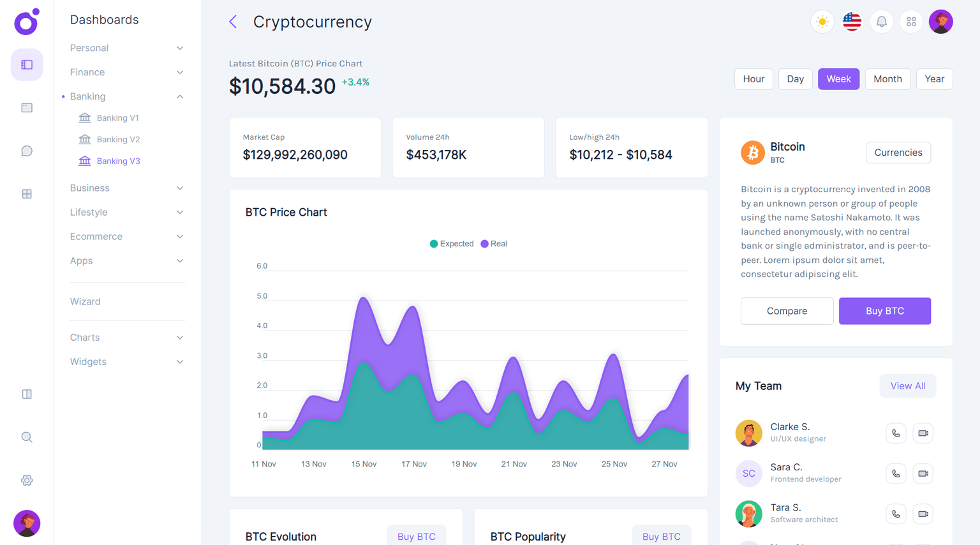Open the apps grid icon in the header
Screen dimensions: 980x545
tap(911, 21)
